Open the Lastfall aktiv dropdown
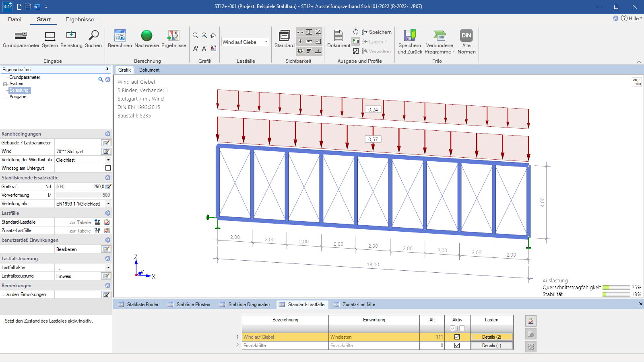The width and height of the screenshot is (644, 362). click(x=108, y=267)
